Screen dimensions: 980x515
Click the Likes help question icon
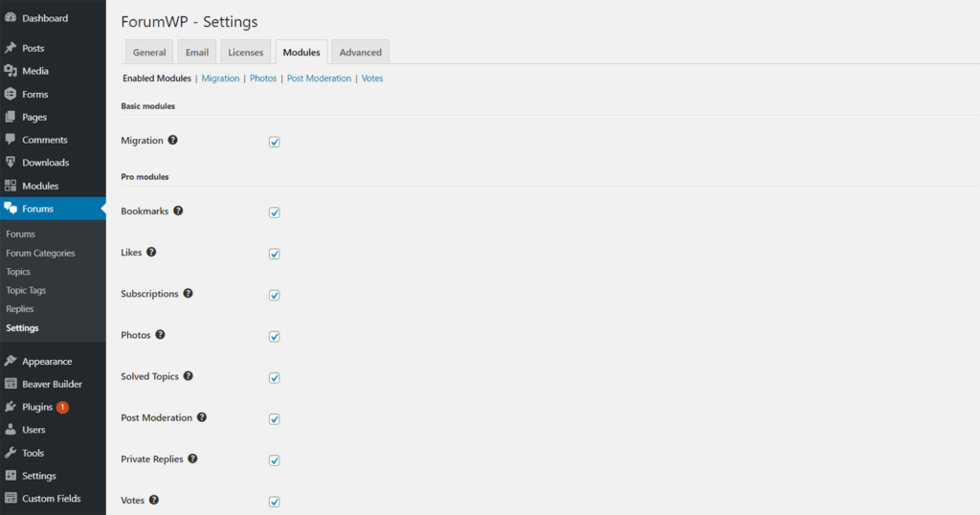tap(151, 252)
